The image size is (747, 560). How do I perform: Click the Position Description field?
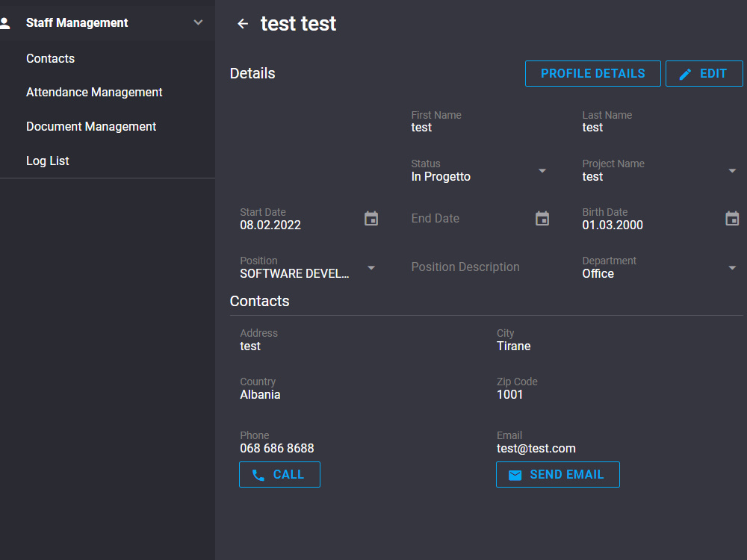click(465, 267)
